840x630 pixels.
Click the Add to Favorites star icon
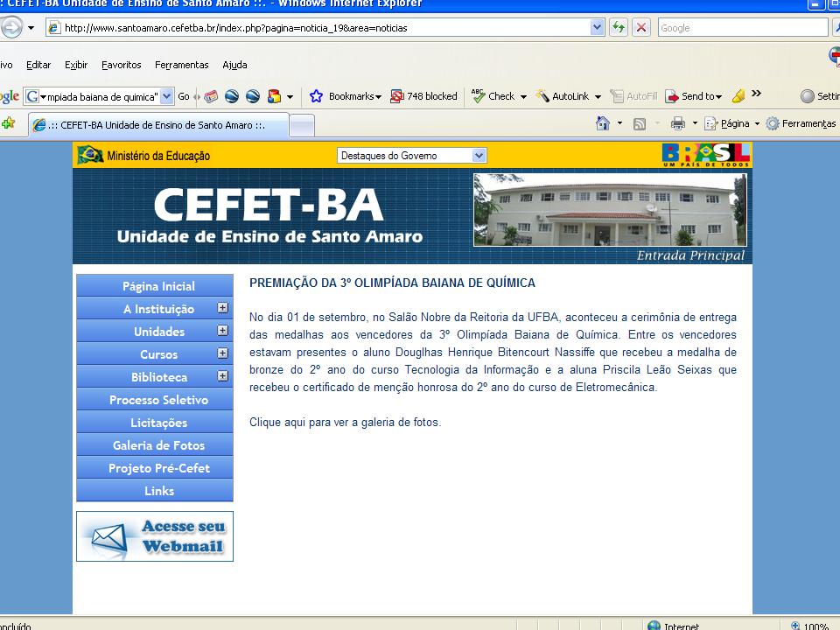pyautogui.click(x=9, y=123)
